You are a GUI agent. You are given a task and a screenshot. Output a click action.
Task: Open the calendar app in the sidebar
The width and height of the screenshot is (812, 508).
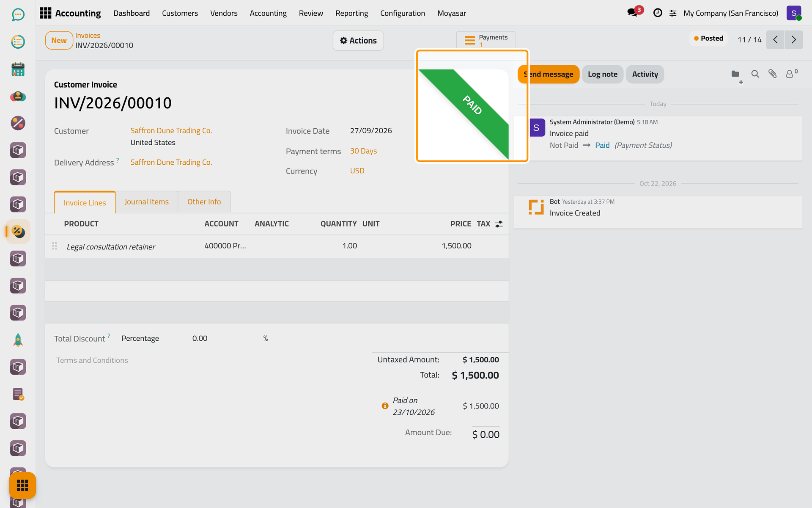click(x=18, y=69)
